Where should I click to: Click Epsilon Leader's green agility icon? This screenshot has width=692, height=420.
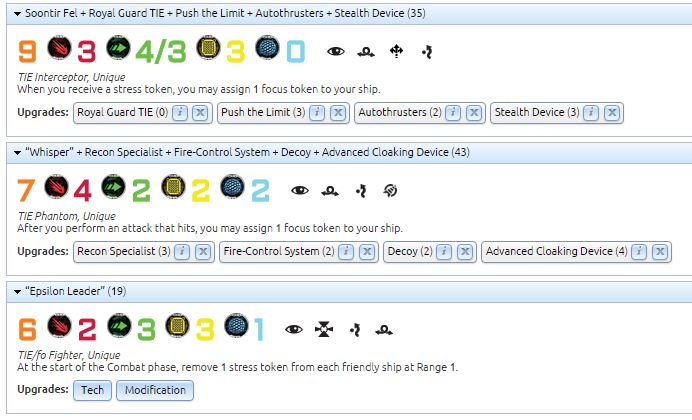point(119,326)
